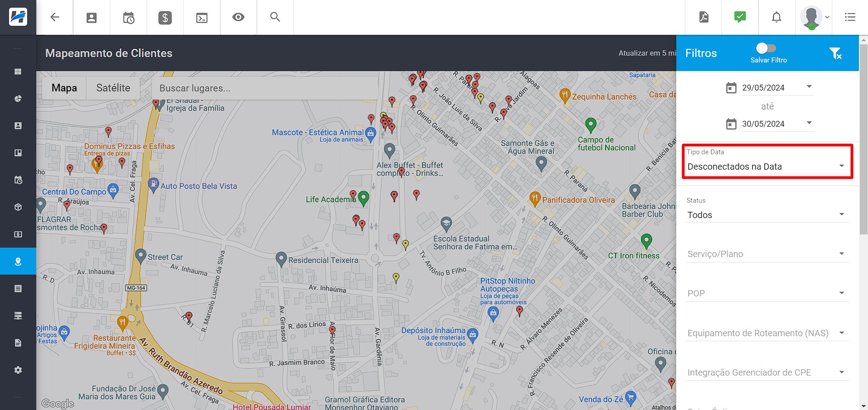Expand the POP dropdown
This screenshot has width=868, height=410.
(767, 293)
